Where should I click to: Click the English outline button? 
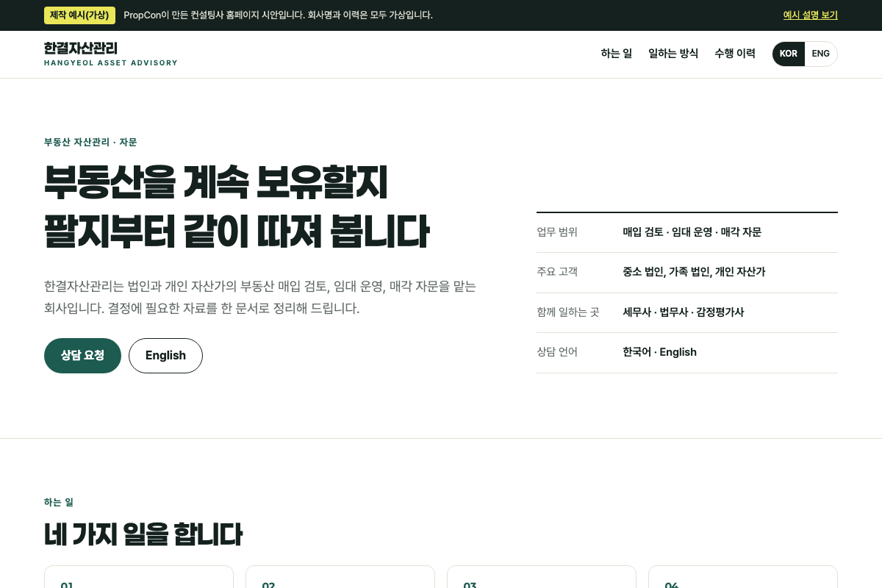click(165, 356)
